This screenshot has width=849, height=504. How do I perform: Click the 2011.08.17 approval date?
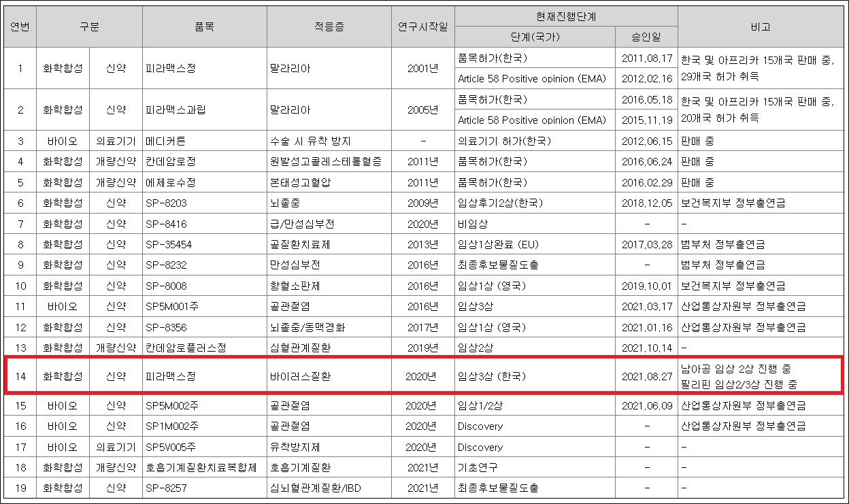click(x=647, y=58)
